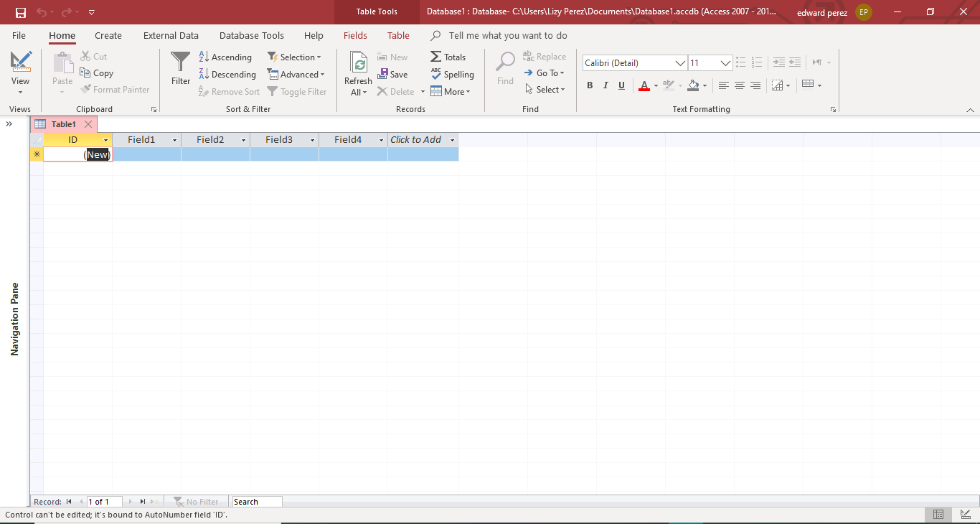Choose the font color swatch button
Image resolution: width=980 pixels, height=524 pixels.
point(644,85)
